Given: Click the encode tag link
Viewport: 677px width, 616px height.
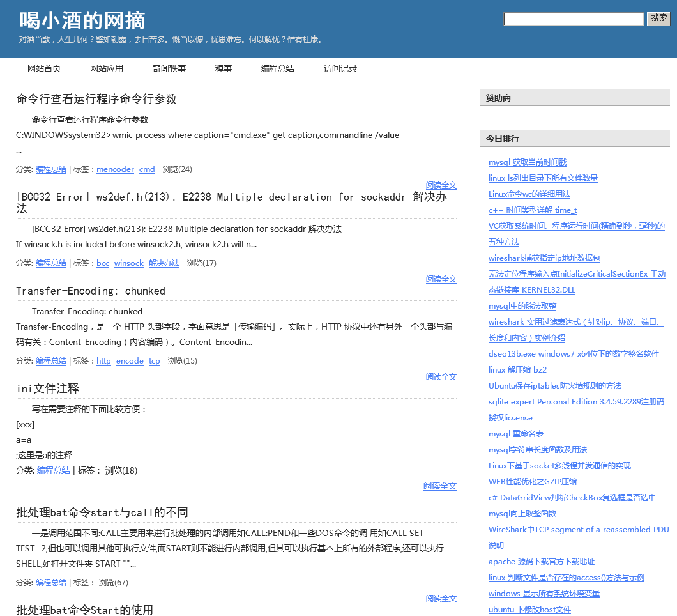Looking at the screenshot, I should pyautogui.click(x=130, y=360).
